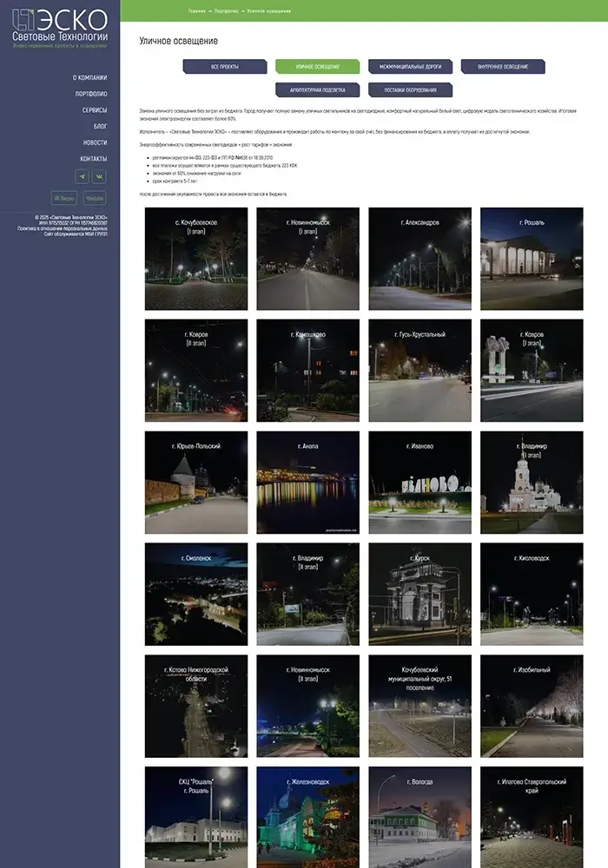The height and width of the screenshot is (868, 608).
Task: Open the Новости menu item
Action: point(96,143)
